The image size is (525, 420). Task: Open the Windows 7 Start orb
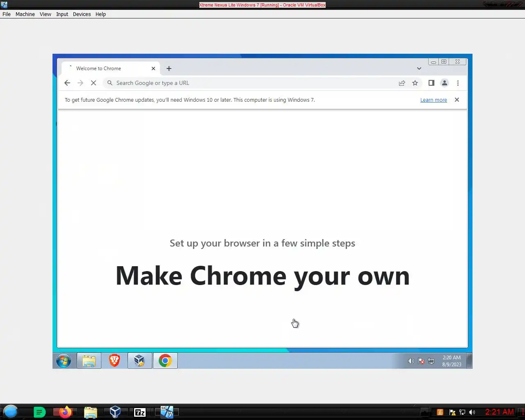(x=64, y=361)
